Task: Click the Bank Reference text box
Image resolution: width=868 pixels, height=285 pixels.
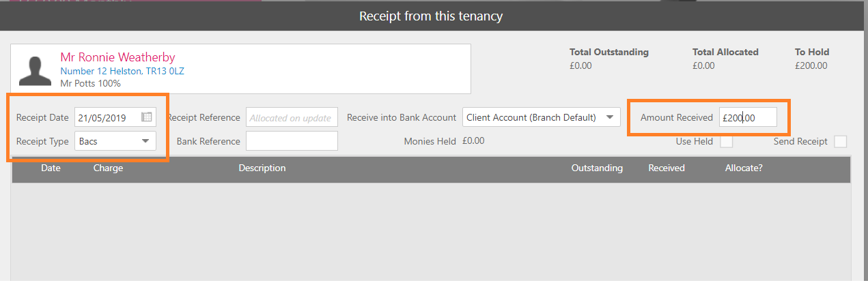Action: pos(292,141)
